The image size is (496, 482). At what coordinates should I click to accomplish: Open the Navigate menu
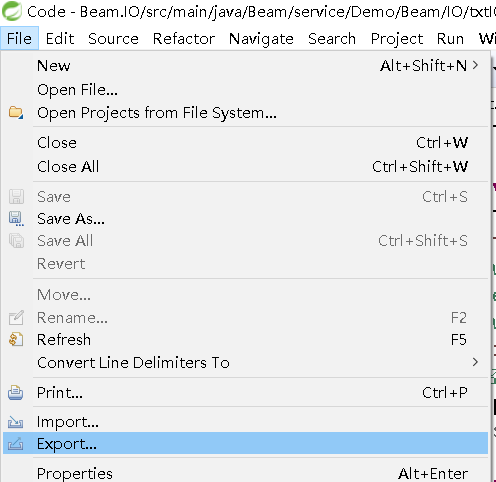[261, 39]
